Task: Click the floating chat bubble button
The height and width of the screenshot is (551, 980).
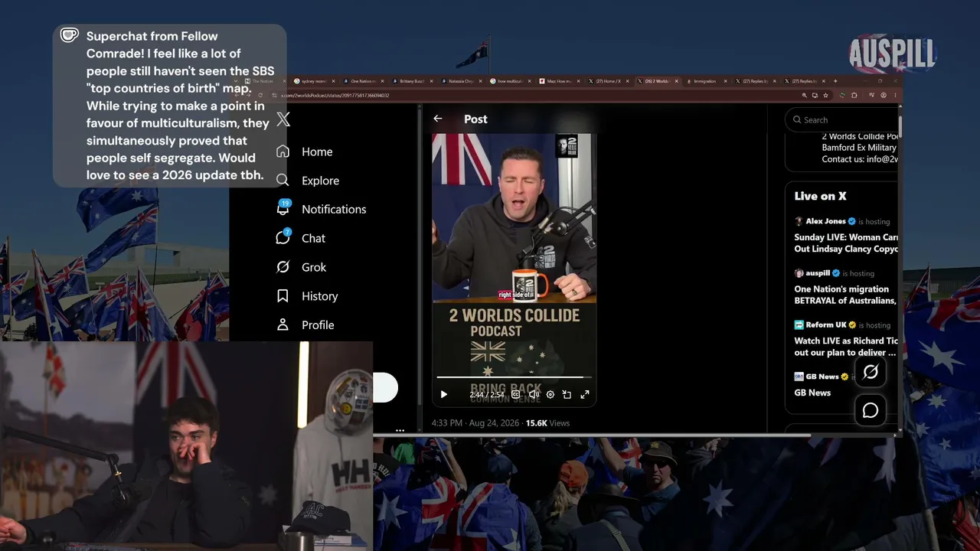Action: pos(871,410)
